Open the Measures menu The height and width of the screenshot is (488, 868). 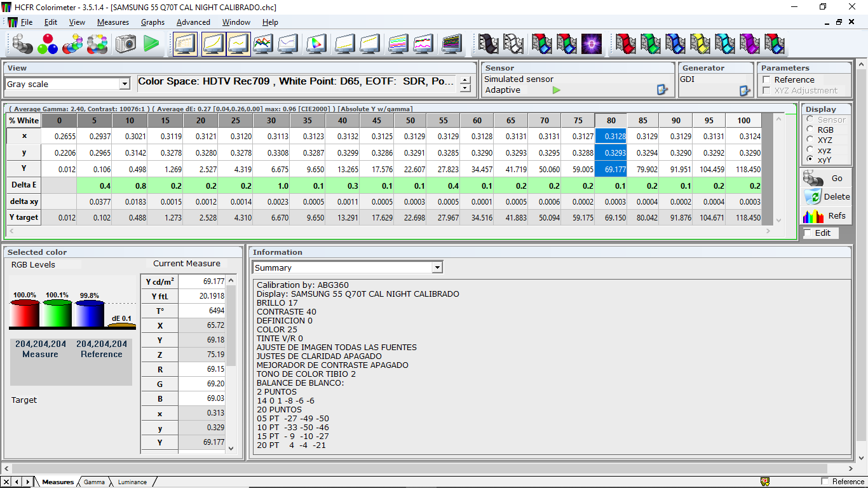[x=113, y=22]
